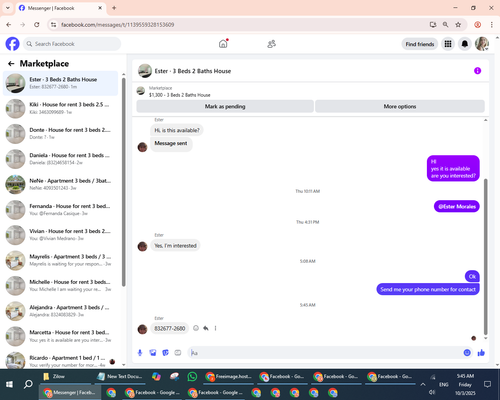This screenshot has width=500, height=400.
Task: Open Donte House for rent conversation
Action: tap(61, 134)
